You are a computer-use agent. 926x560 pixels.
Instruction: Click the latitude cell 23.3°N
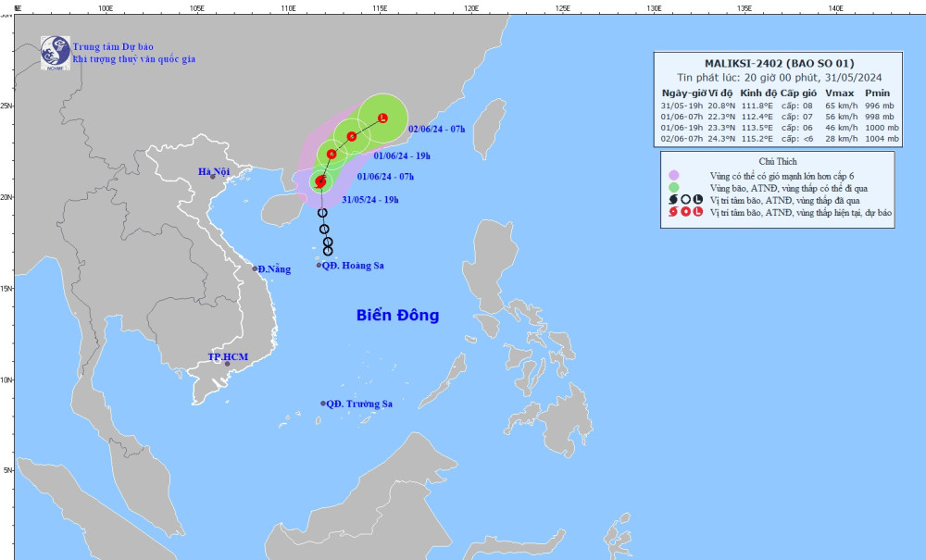tap(720, 128)
